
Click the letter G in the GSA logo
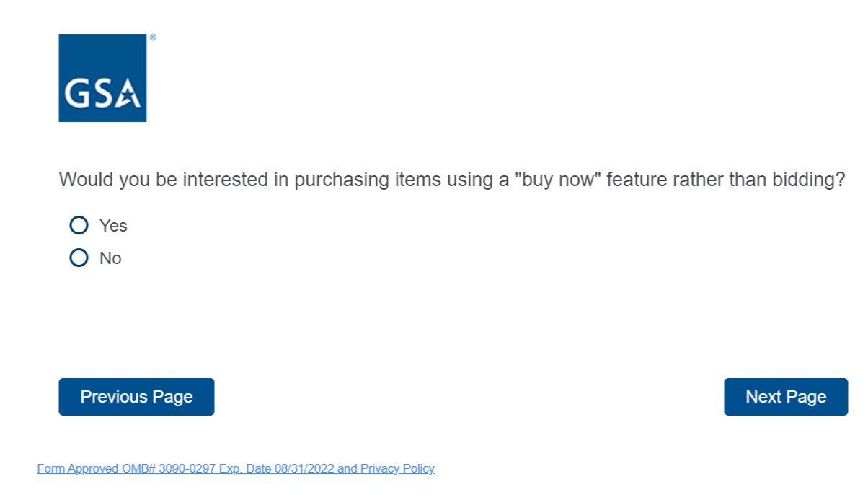click(77, 93)
